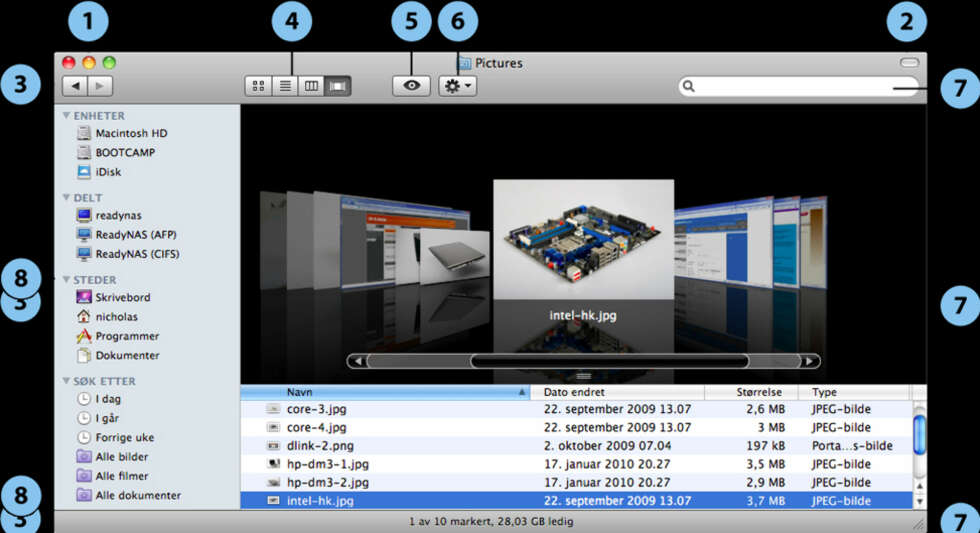Image resolution: width=980 pixels, height=533 pixels.
Task: Click the readynas computer icon
Action: coord(84,216)
